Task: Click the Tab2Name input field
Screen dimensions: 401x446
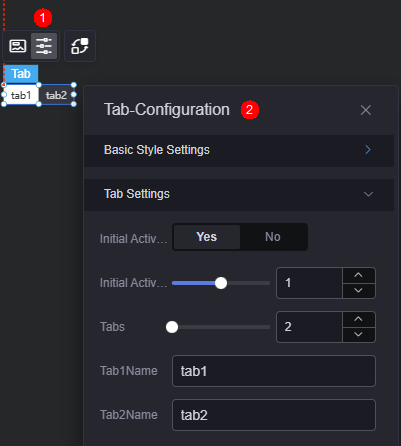Action: (x=274, y=415)
